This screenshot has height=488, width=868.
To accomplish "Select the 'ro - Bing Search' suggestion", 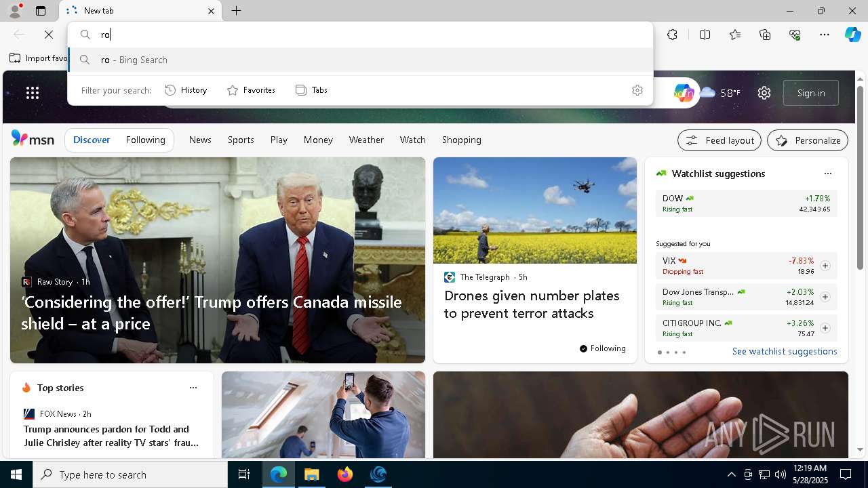I will tap(360, 60).
